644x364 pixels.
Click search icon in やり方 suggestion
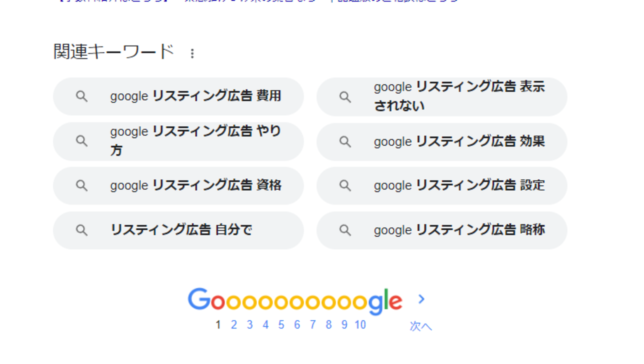pyautogui.click(x=82, y=141)
